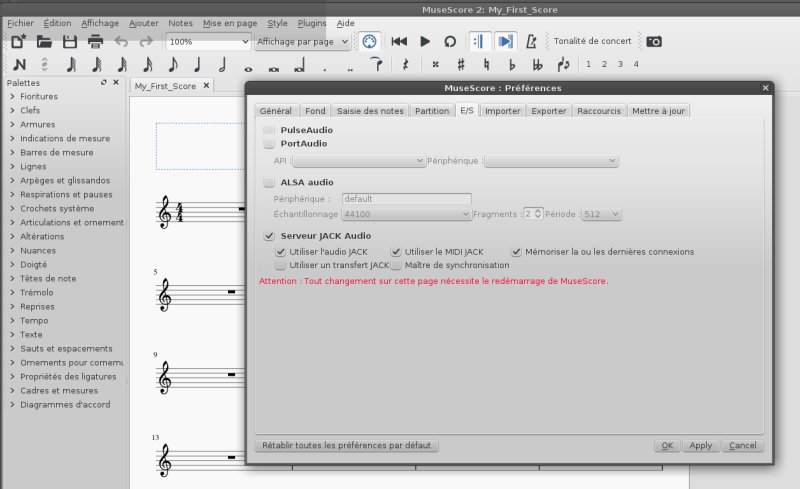800x489 pixels.
Task: Cancel the preferences dialog
Action: [742, 446]
